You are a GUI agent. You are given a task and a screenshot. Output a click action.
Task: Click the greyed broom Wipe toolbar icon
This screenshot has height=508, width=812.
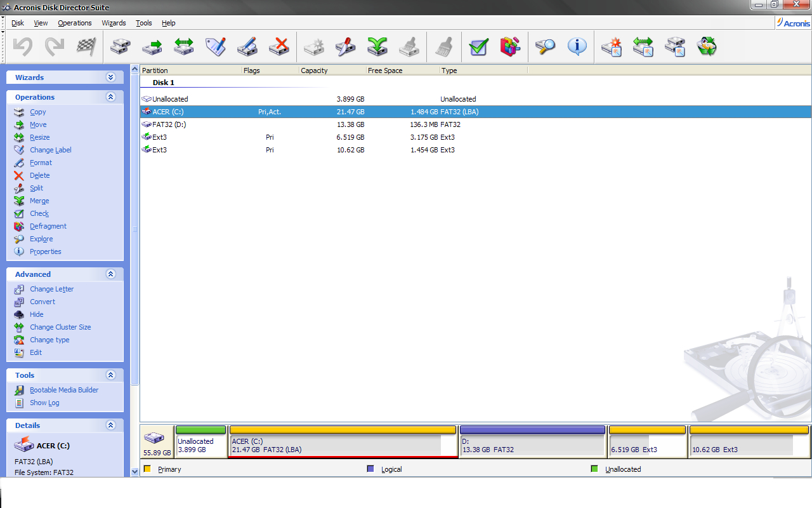[409, 46]
